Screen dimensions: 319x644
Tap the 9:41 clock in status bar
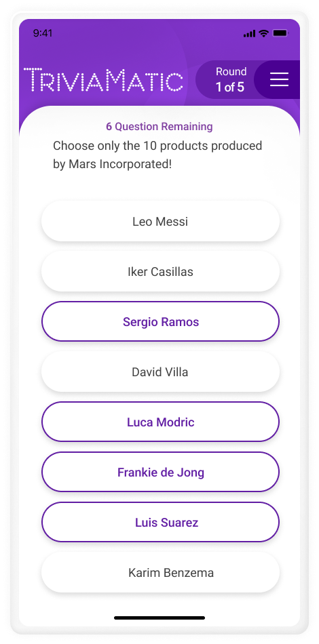coord(43,33)
